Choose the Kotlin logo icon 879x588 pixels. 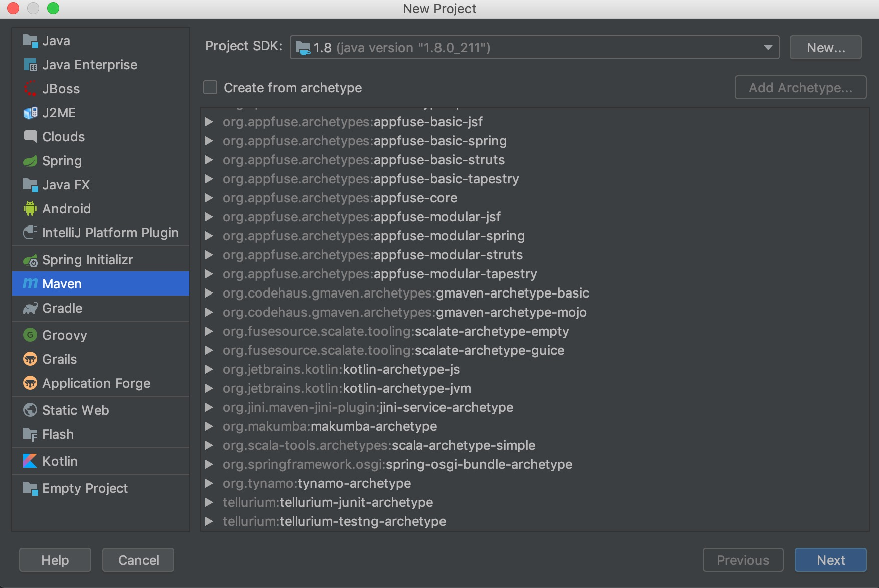coord(30,461)
